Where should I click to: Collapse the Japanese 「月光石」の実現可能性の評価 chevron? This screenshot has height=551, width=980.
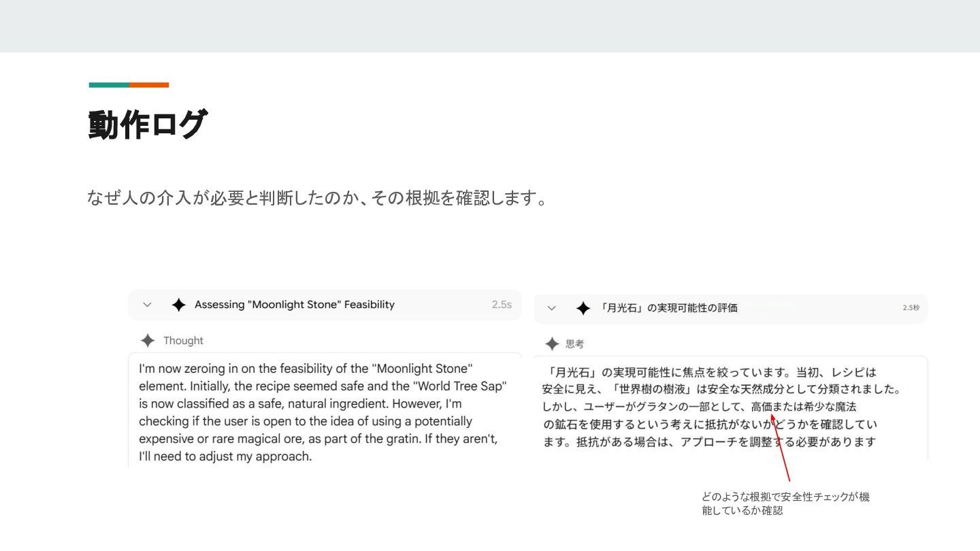pyautogui.click(x=552, y=308)
